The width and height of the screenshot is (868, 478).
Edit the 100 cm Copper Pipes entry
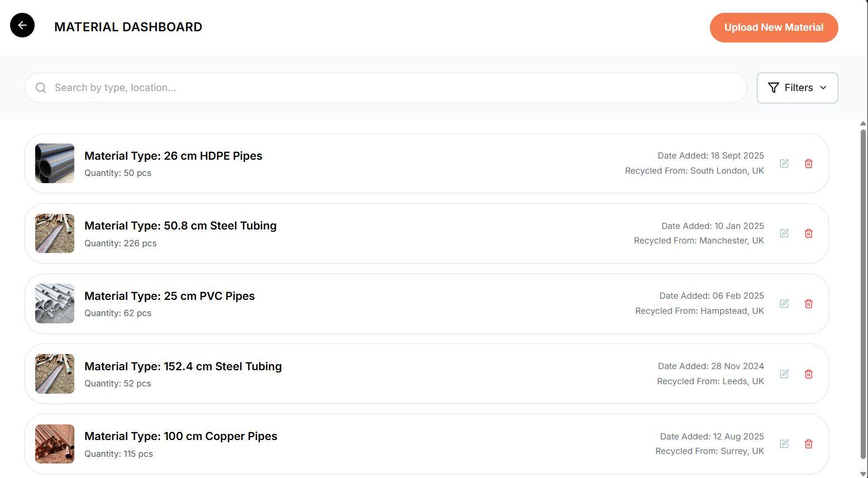784,444
